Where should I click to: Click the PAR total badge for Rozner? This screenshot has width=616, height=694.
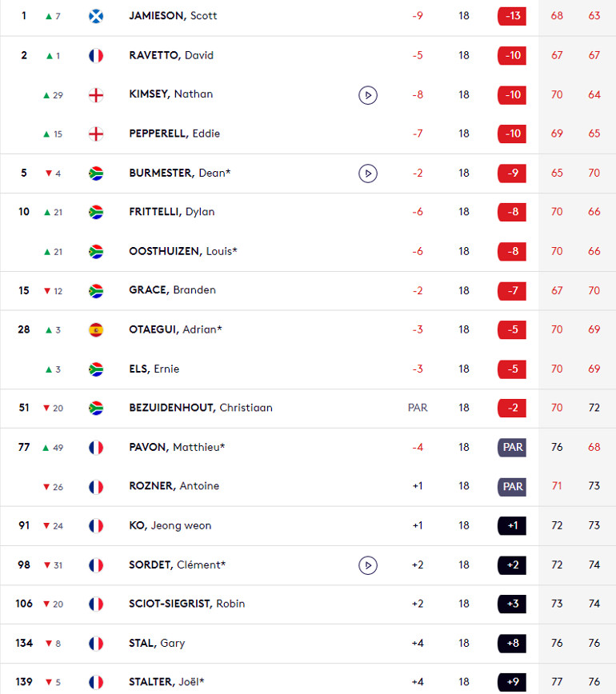(x=512, y=487)
